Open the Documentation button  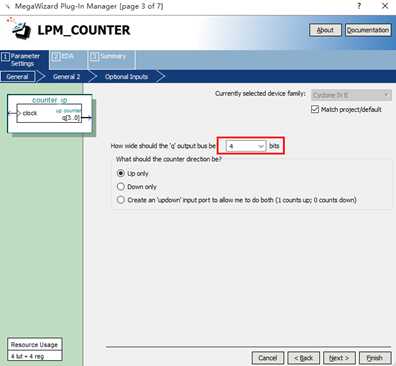pyautogui.click(x=368, y=30)
